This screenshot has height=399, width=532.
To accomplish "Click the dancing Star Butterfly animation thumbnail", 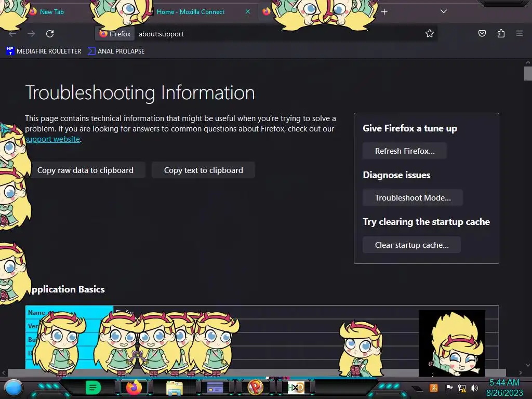I will [x=451, y=343].
